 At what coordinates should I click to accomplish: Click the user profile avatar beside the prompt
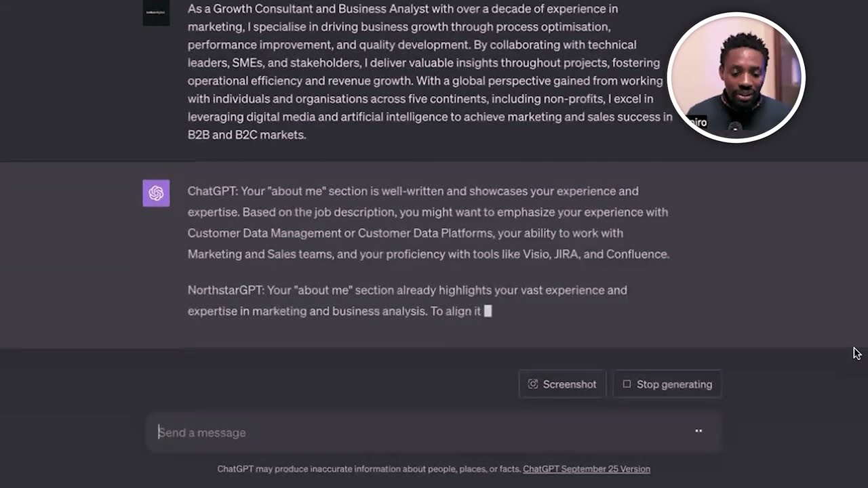coord(156,13)
